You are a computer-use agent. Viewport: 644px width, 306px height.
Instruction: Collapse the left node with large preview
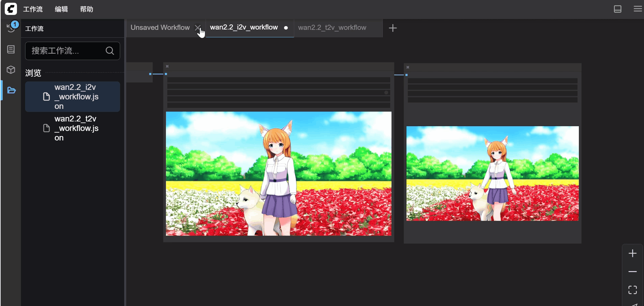tap(167, 66)
